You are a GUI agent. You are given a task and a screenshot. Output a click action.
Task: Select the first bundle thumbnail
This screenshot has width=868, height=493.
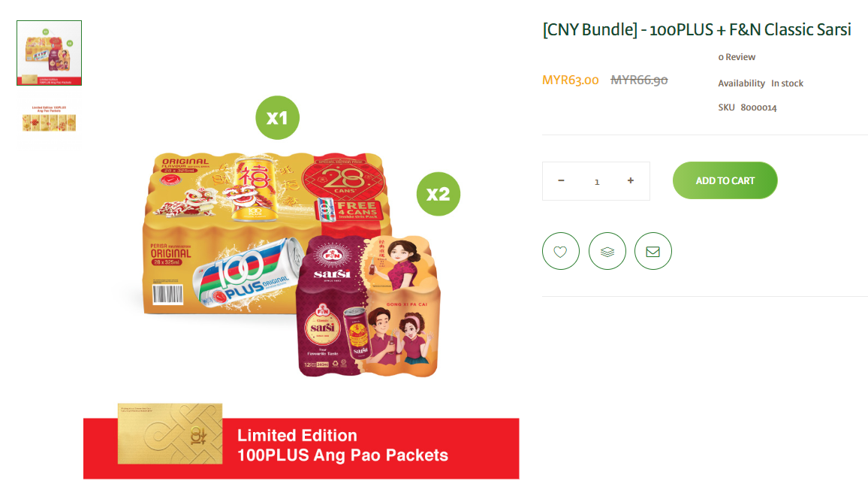pyautogui.click(x=50, y=53)
